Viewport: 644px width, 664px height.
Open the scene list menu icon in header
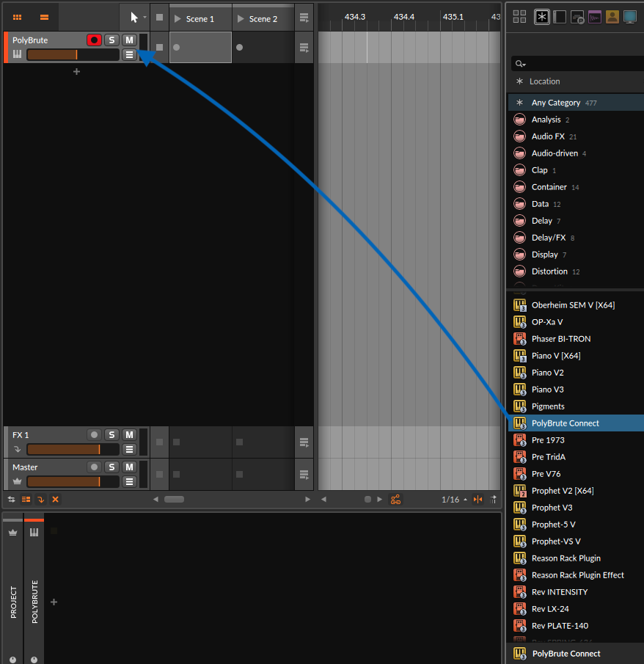pyautogui.click(x=304, y=18)
